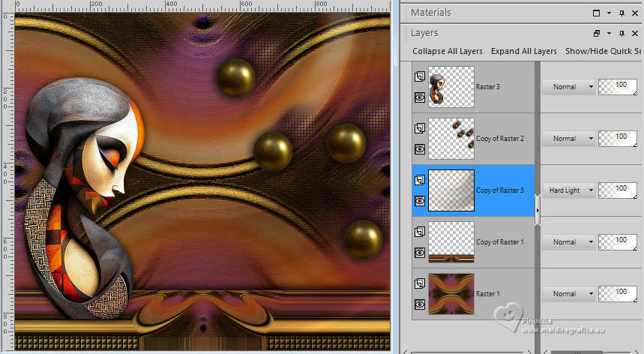
Task: Toggle visibility of the Raster 3 layer
Action: (x=419, y=97)
